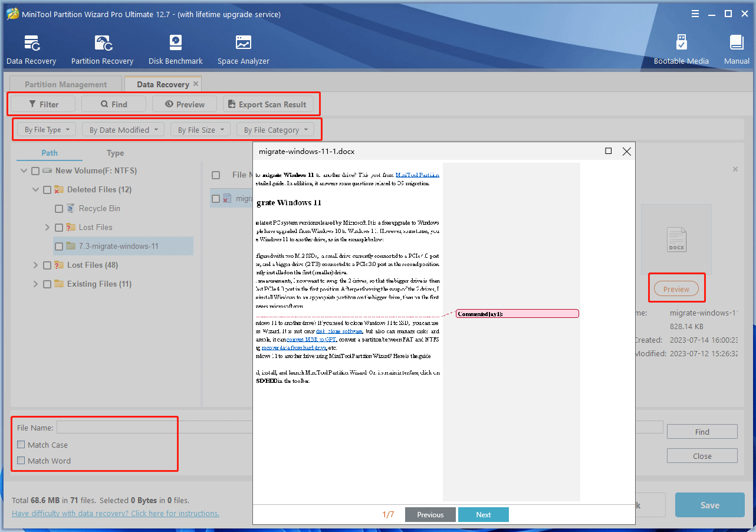
Task: Click the New Volume drive icon
Action: tap(47, 170)
